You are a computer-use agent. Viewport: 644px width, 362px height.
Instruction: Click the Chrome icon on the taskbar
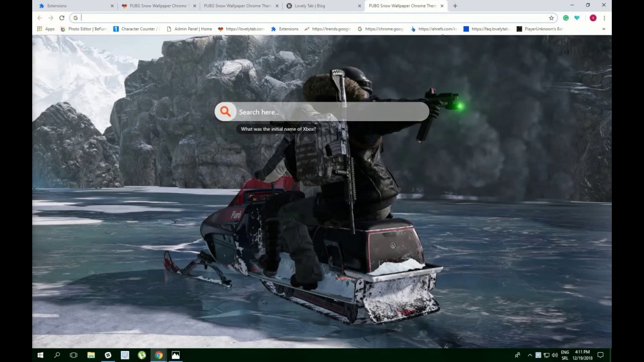[158, 355]
